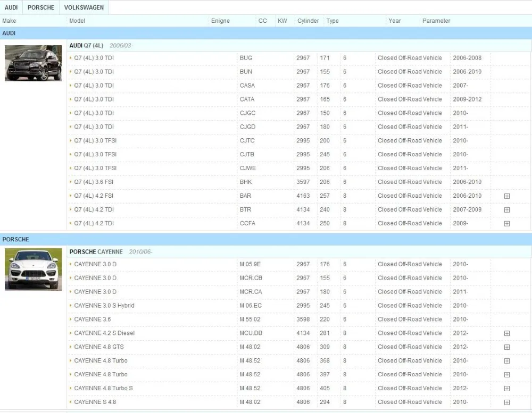532x413 pixels.
Task: Switch to the PORSCHE tab
Action: click(41, 7)
